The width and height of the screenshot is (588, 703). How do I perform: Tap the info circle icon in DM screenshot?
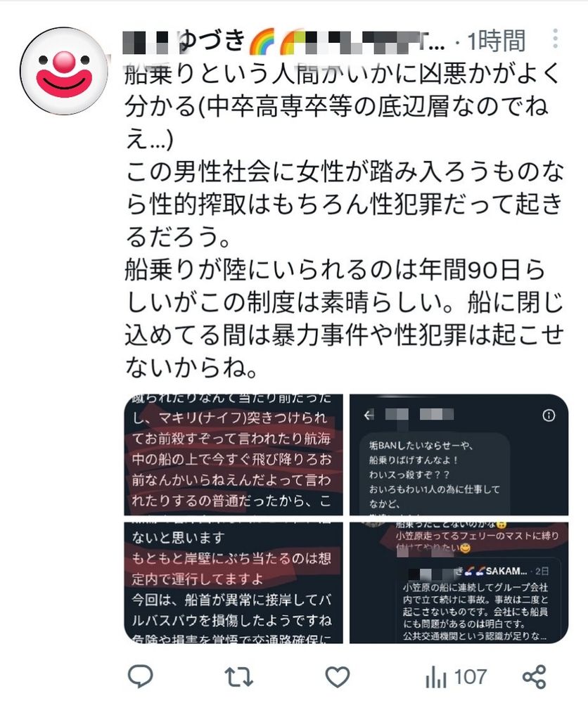549,415
